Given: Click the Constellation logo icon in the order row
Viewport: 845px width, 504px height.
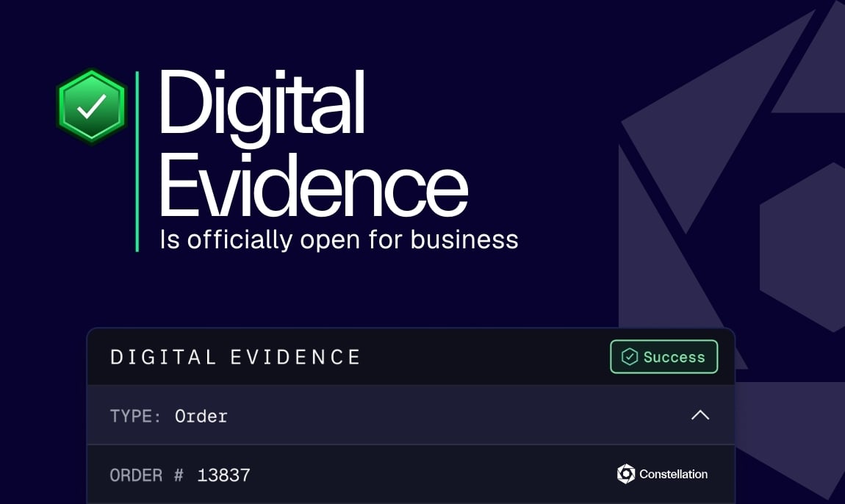Looking at the screenshot, I should 626,474.
